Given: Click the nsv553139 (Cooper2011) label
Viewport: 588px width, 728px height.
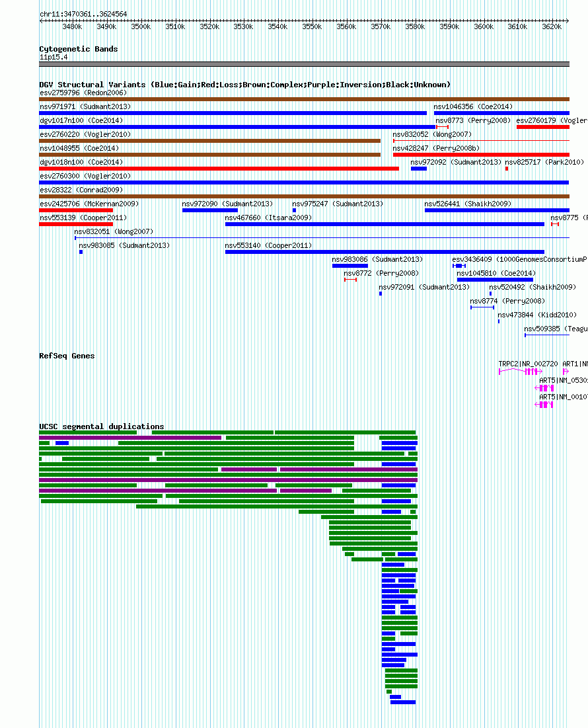Looking at the screenshot, I should click(83, 218).
